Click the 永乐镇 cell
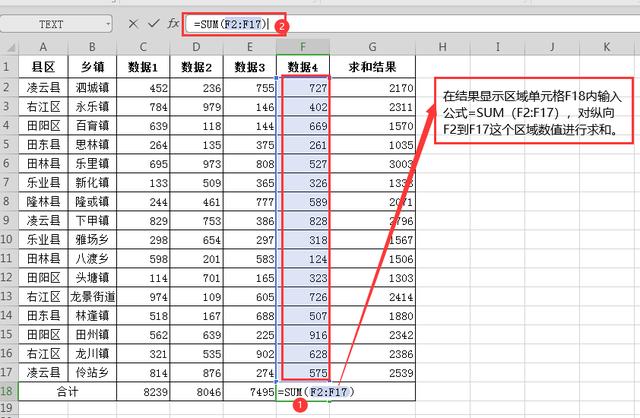 pyautogui.click(x=92, y=107)
